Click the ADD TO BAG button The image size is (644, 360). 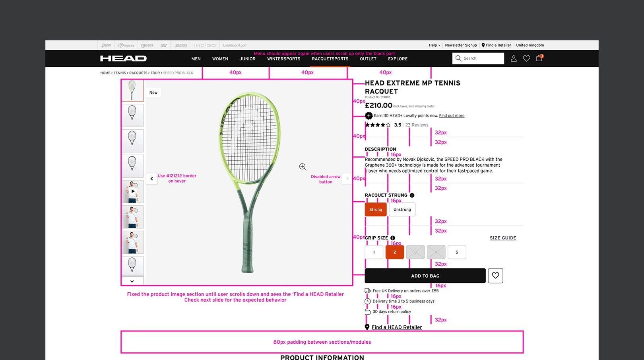[x=425, y=276]
